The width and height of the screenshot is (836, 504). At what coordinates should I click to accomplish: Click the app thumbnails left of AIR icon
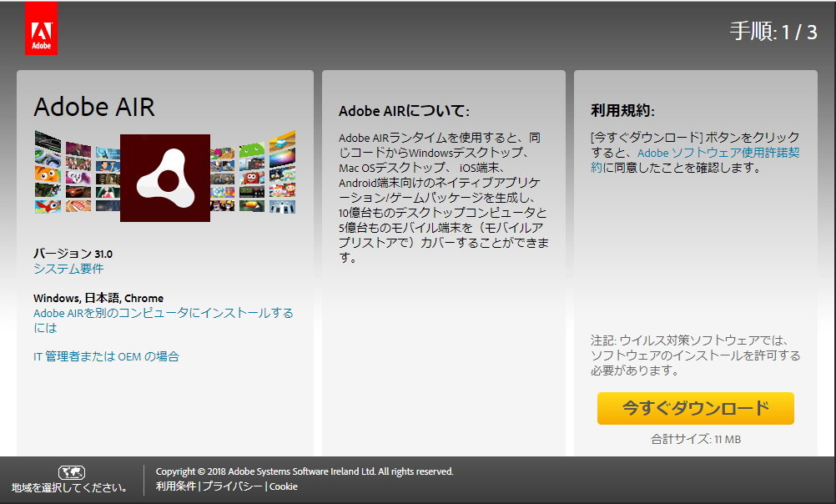(78, 172)
